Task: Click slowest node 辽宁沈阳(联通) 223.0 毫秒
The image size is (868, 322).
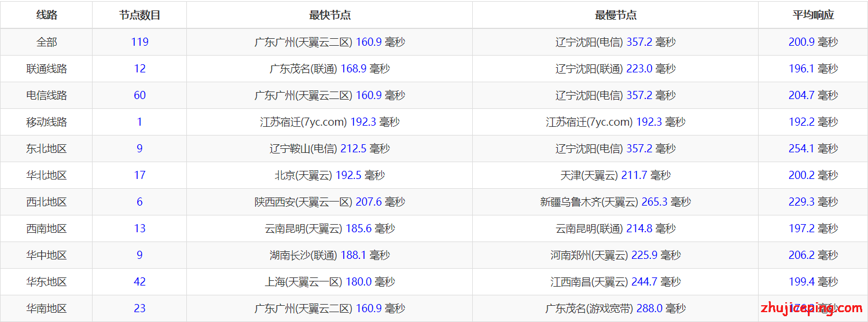Action: point(616,68)
